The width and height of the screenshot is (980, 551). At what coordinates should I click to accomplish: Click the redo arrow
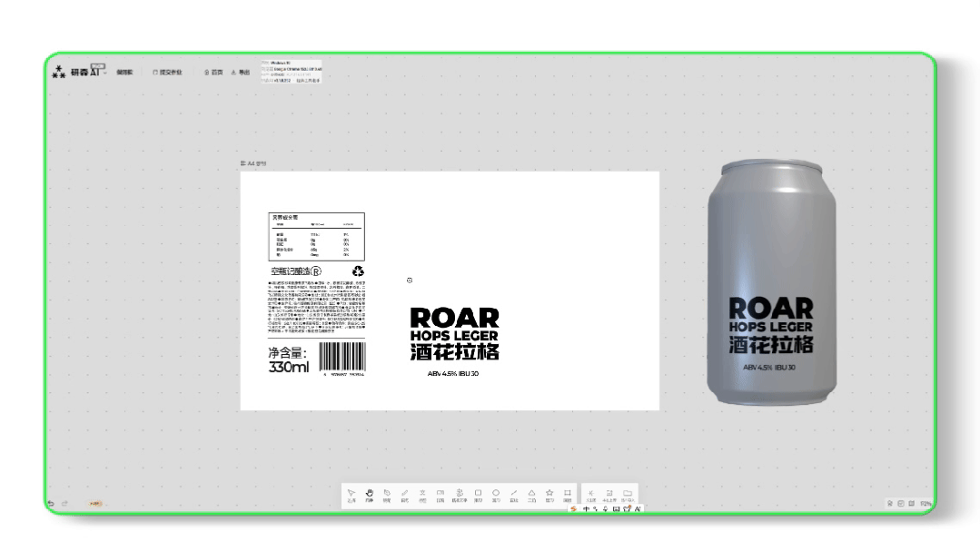pos(65,504)
